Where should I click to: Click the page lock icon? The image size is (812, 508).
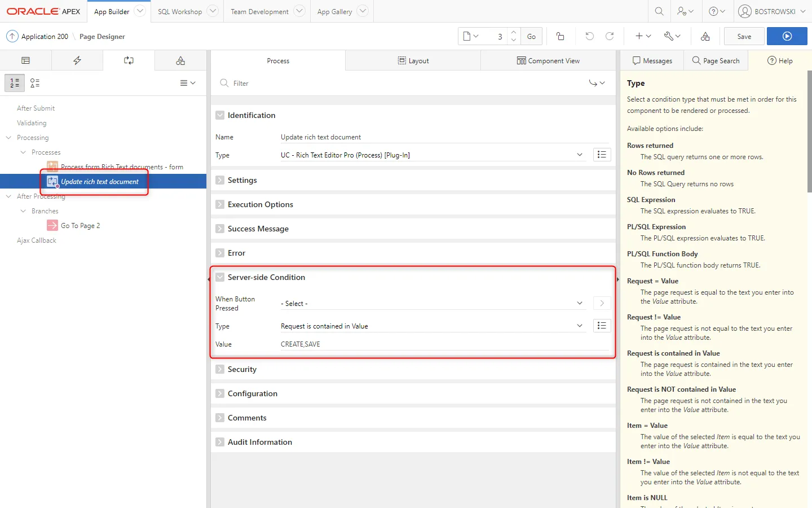point(560,36)
